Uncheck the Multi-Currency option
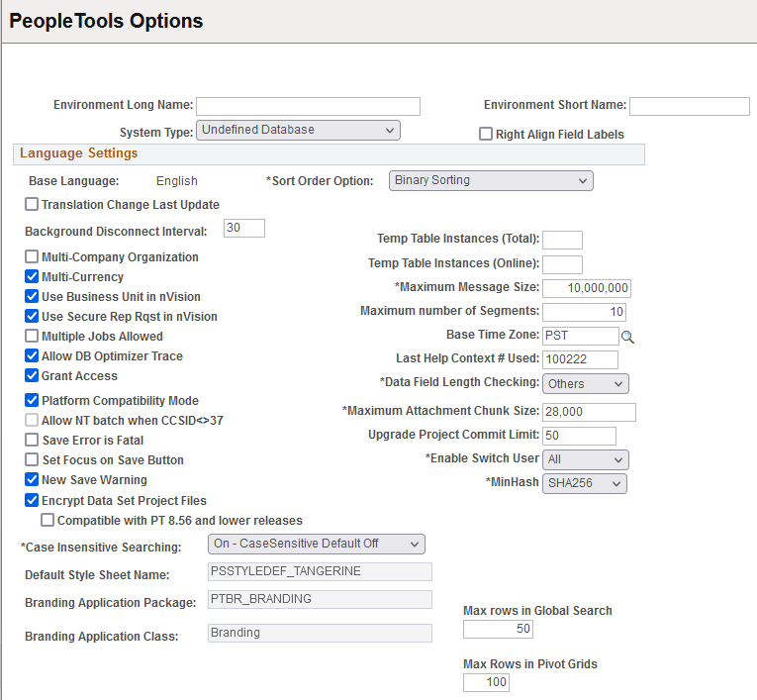This screenshot has width=757, height=700. point(32,276)
